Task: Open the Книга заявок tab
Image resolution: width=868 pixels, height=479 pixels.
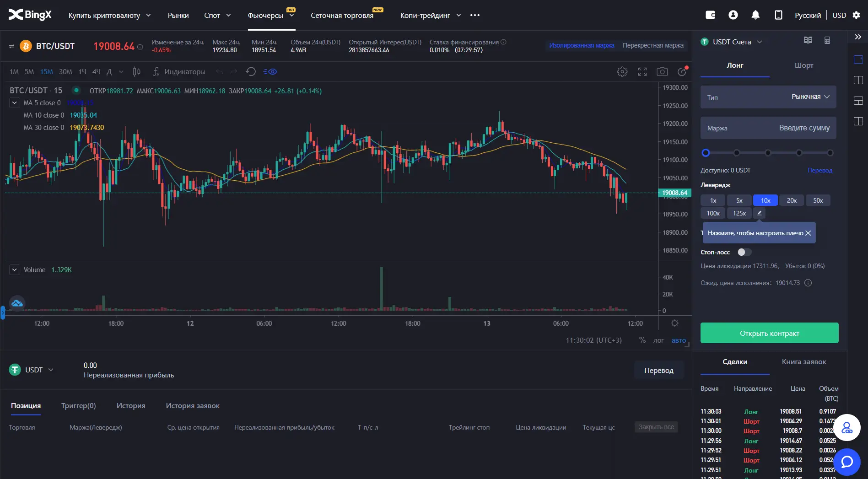Action: click(x=803, y=362)
